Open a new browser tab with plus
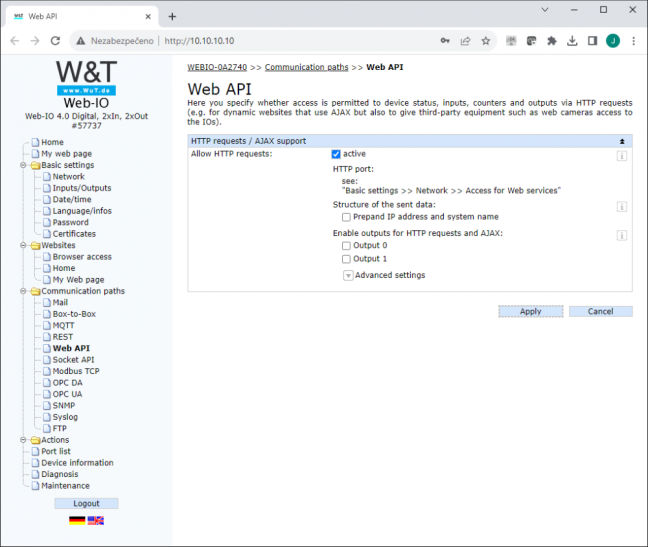The width and height of the screenshot is (648, 547). [x=172, y=17]
